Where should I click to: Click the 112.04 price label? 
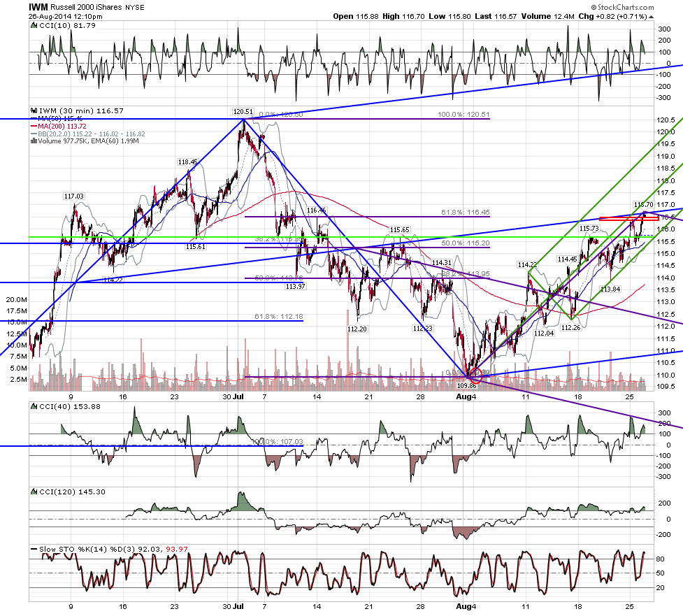(544, 334)
